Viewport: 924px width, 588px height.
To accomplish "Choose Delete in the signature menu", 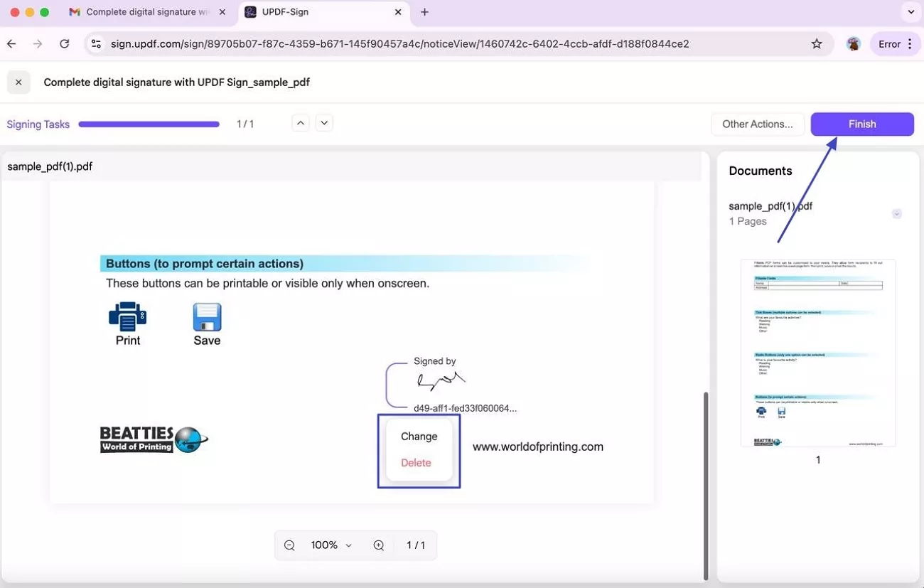I will point(416,463).
